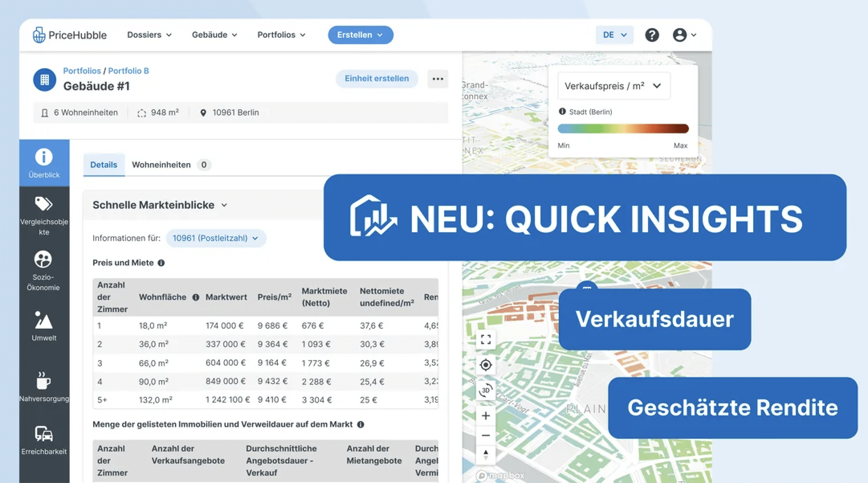
Task: Click the 9 686 € price per m² cell
Action: click(273, 326)
